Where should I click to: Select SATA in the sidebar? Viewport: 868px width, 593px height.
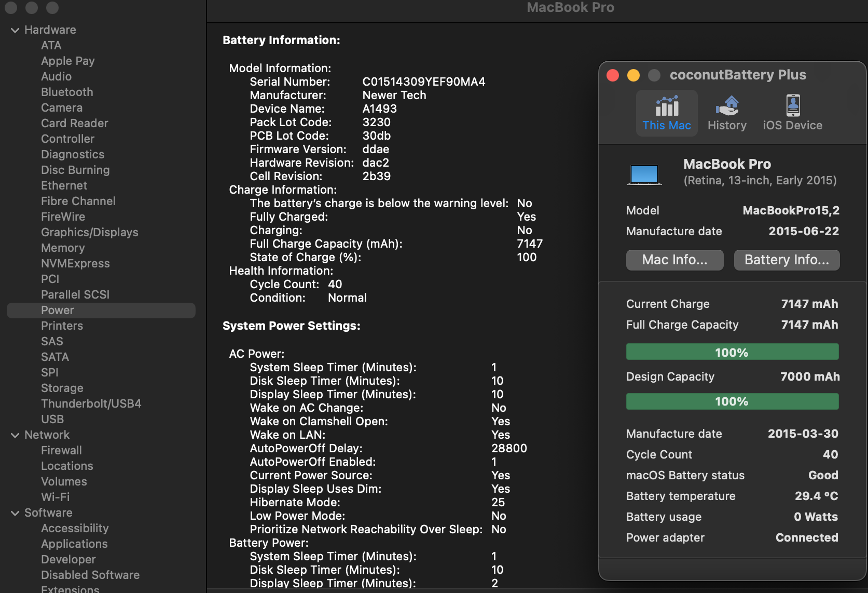[x=55, y=357]
